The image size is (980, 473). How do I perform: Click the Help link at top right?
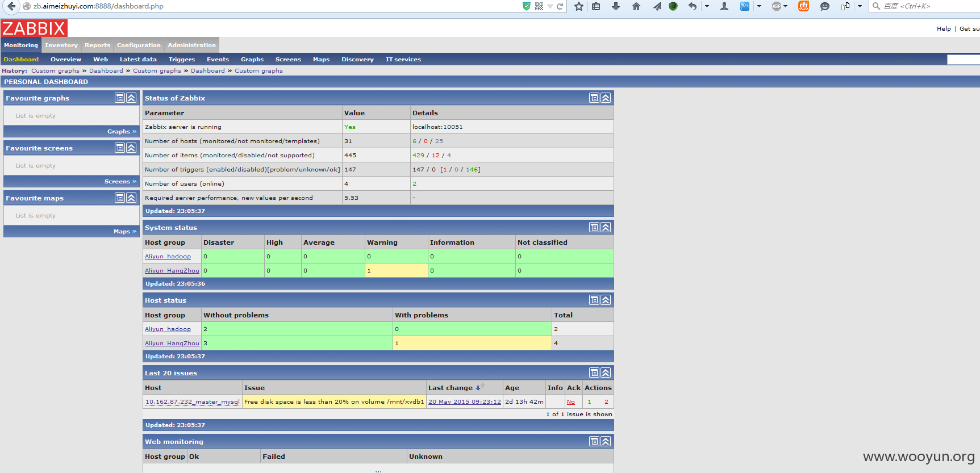pyautogui.click(x=944, y=28)
